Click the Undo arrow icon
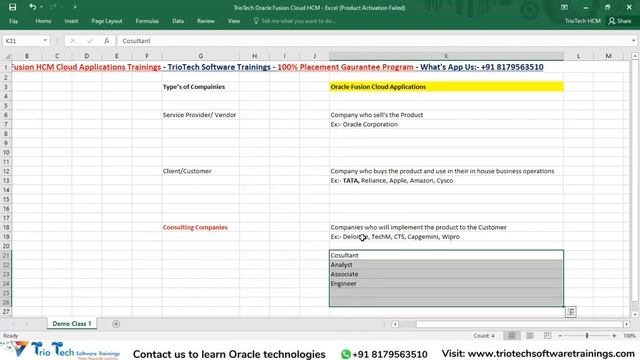Screen dimensions: 640x360 pyautogui.click(x=33, y=7)
